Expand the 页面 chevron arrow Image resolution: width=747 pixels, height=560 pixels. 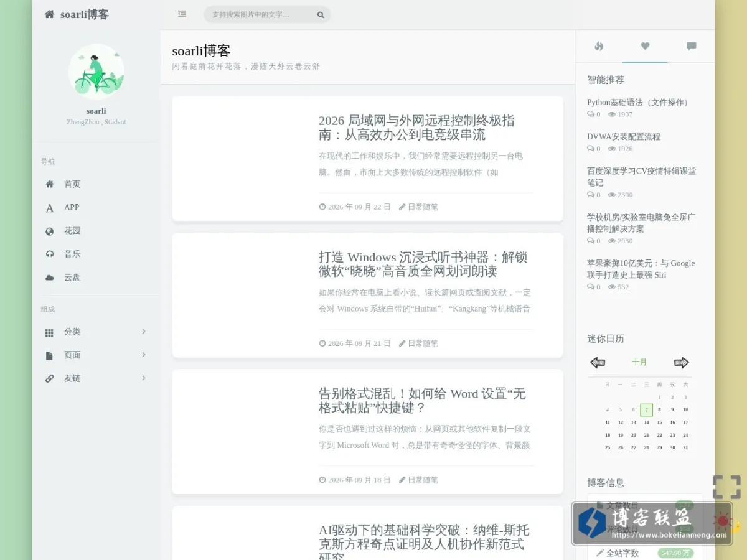click(144, 355)
